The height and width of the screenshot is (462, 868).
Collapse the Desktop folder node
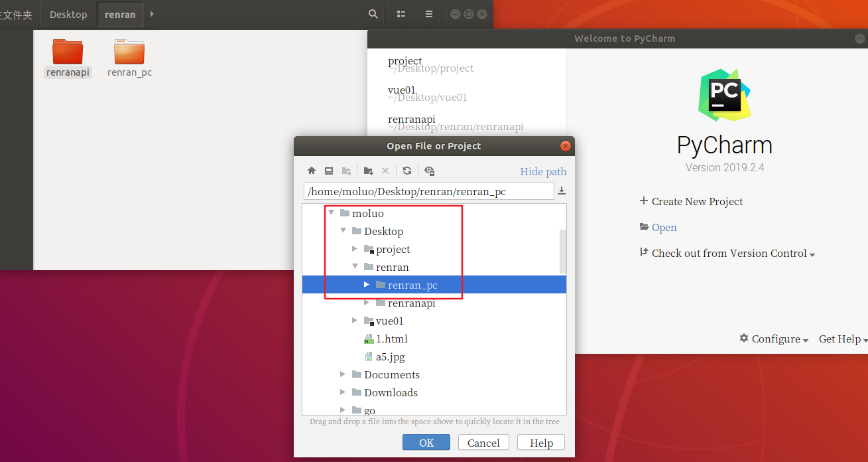[343, 231]
